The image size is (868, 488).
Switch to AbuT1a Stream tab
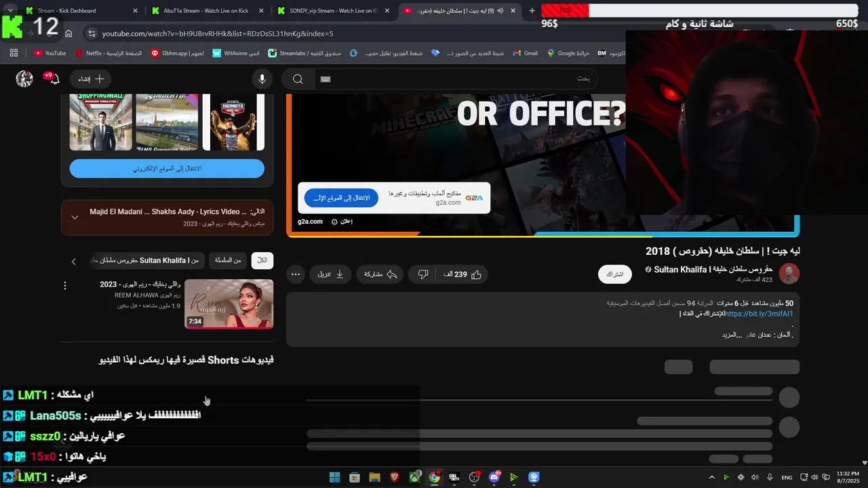click(205, 11)
